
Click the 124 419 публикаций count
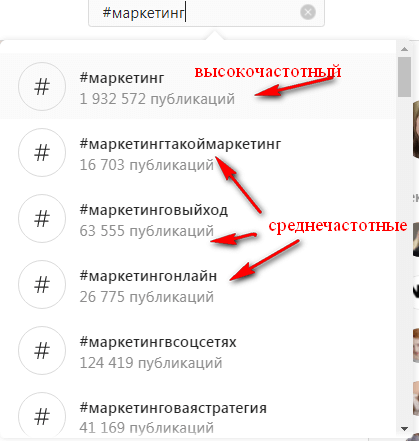point(151,363)
